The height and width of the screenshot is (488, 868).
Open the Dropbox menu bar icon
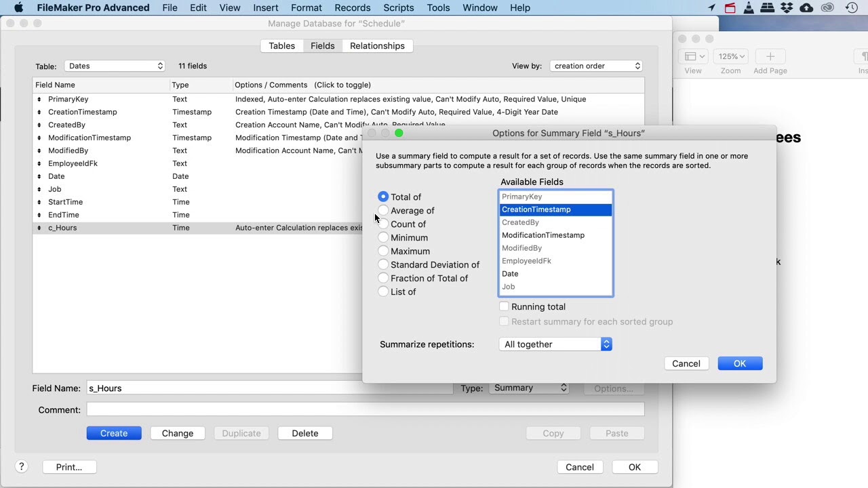(x=787, y=7)
